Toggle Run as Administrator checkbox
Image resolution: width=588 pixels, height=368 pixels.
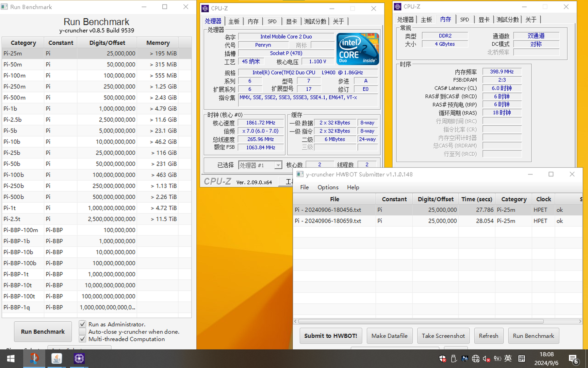click(82, 324)
